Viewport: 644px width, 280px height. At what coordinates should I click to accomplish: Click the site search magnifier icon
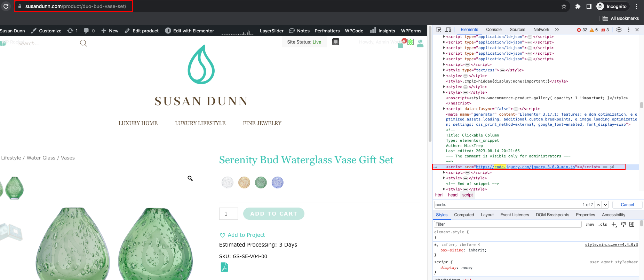[x=84, y=43]
